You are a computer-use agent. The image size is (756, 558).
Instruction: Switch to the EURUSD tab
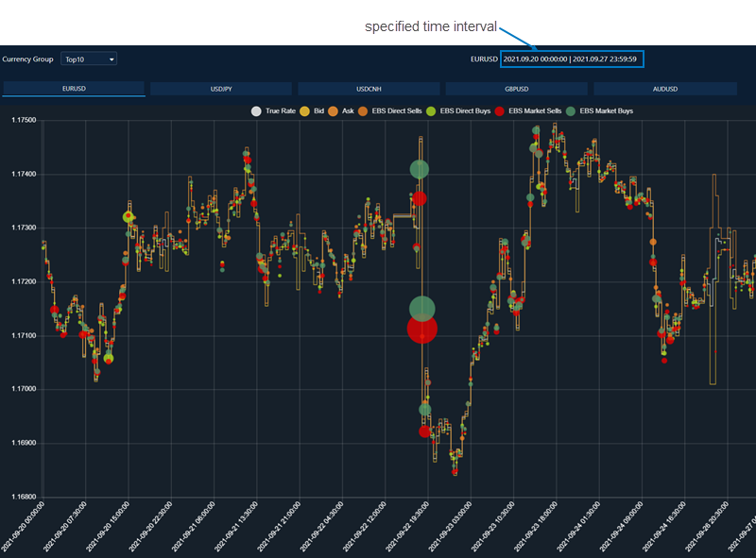tap(74, 89)
